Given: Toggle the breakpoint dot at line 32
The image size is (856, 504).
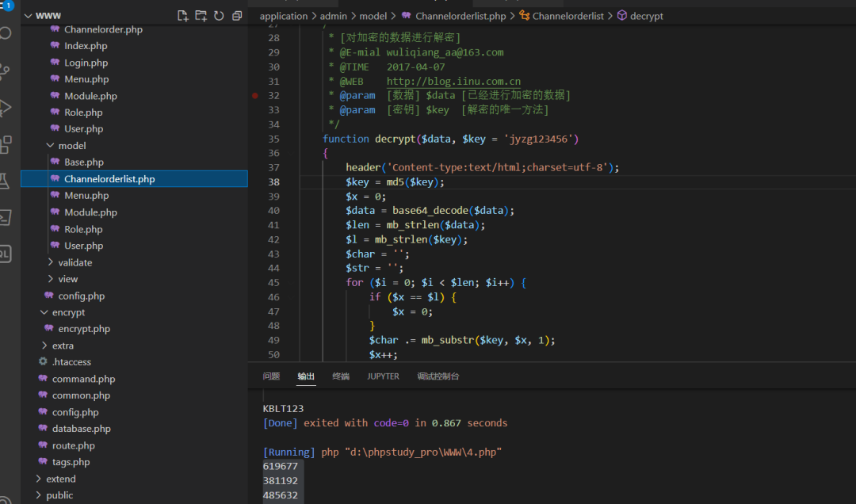Looking at the screenshot, I should (255, 96).
